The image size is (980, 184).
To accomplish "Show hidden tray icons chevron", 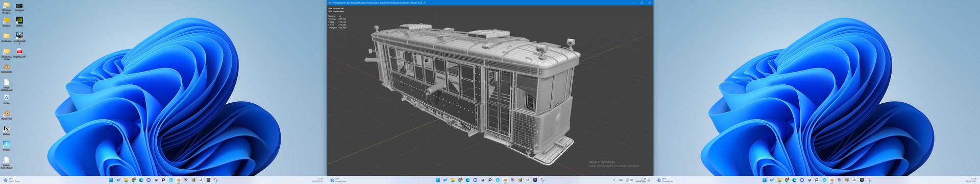I will [615, 180].
